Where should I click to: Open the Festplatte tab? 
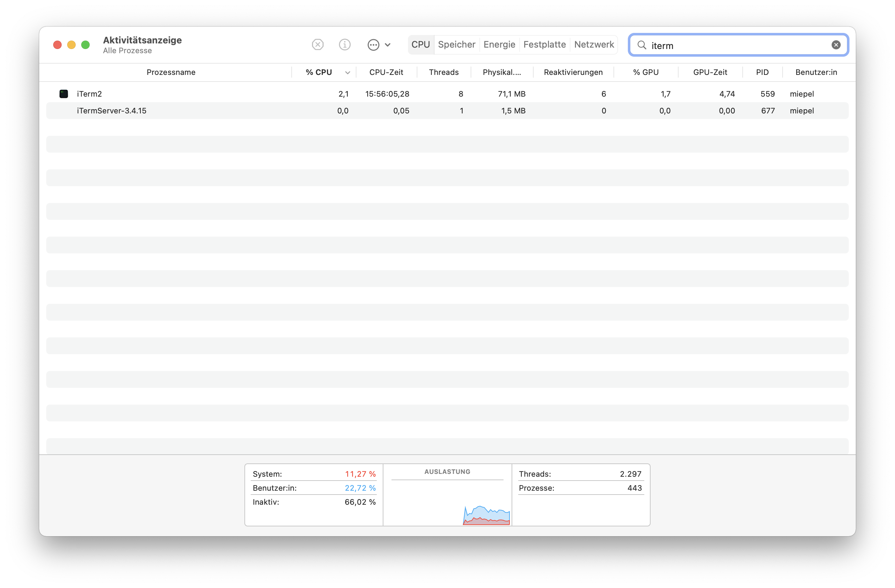point(544,45)
